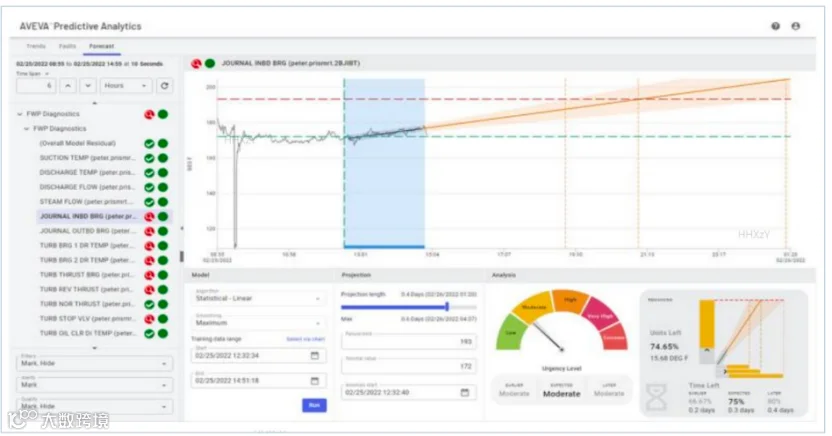
Task: Open the Algorithm Statistical - Linear dropdown
Action: [x=258, y=297]
